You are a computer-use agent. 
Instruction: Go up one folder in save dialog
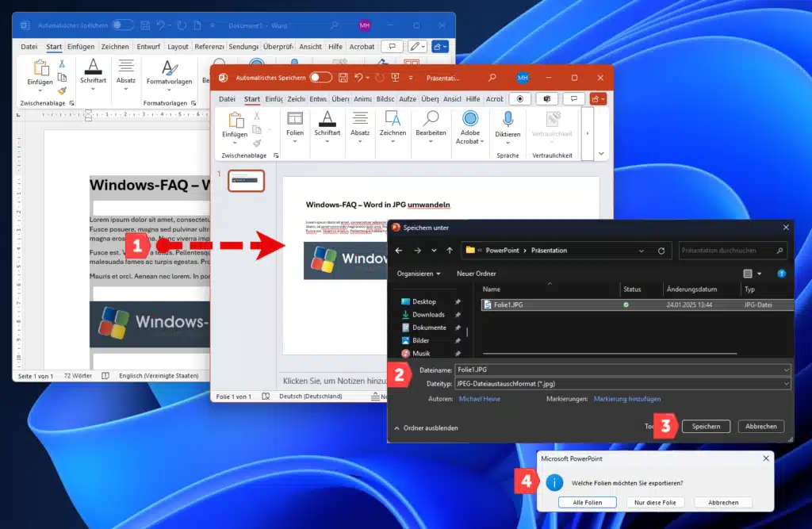tap(450, 251)
